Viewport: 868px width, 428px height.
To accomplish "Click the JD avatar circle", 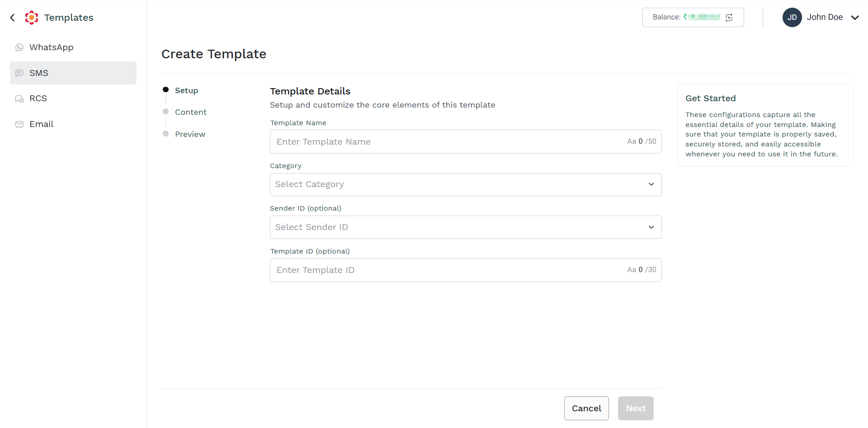I will pos(792,17).
